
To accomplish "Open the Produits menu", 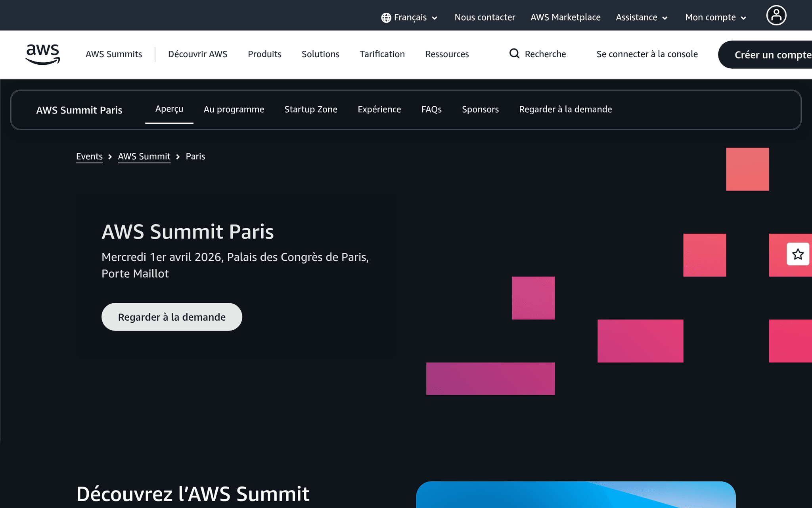I will click(264, 54).
